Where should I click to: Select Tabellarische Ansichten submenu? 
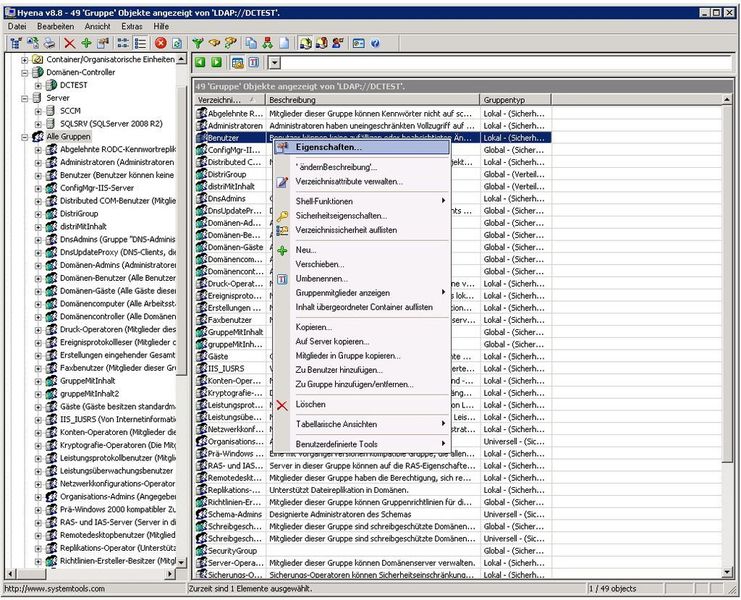tap(362, 424)
